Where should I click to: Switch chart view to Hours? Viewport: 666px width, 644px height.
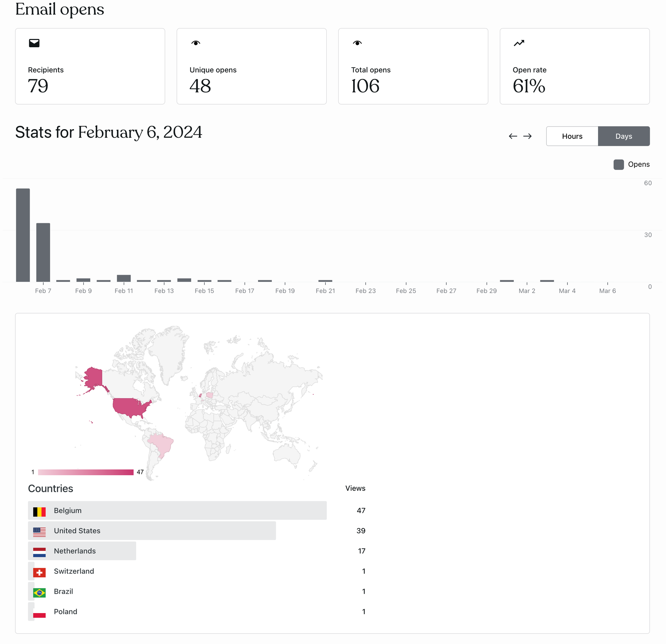point(572,136)
